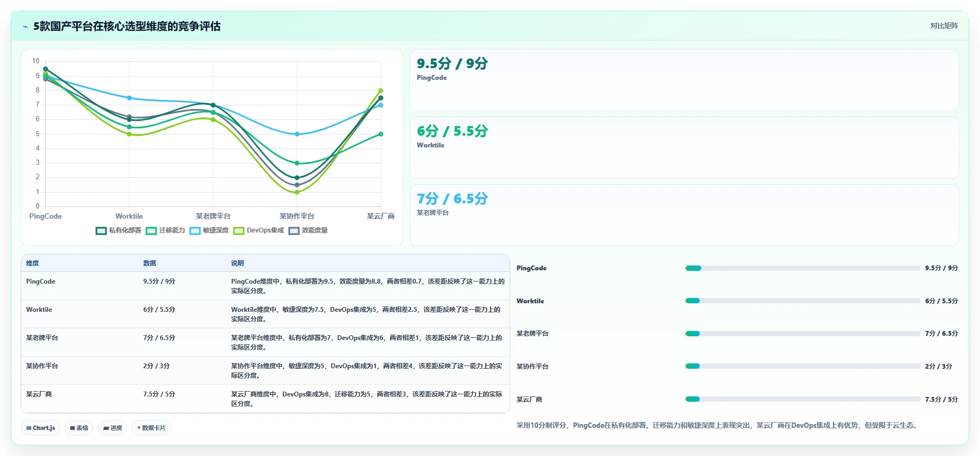Click the lime 5 point at Worktile
The image size is (980, 456).
coord(129,134)
